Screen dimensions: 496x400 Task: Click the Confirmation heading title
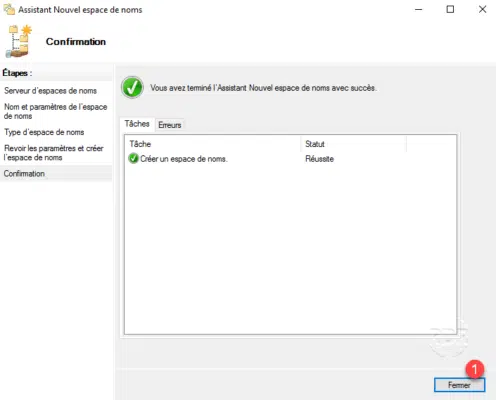[76, 42]
